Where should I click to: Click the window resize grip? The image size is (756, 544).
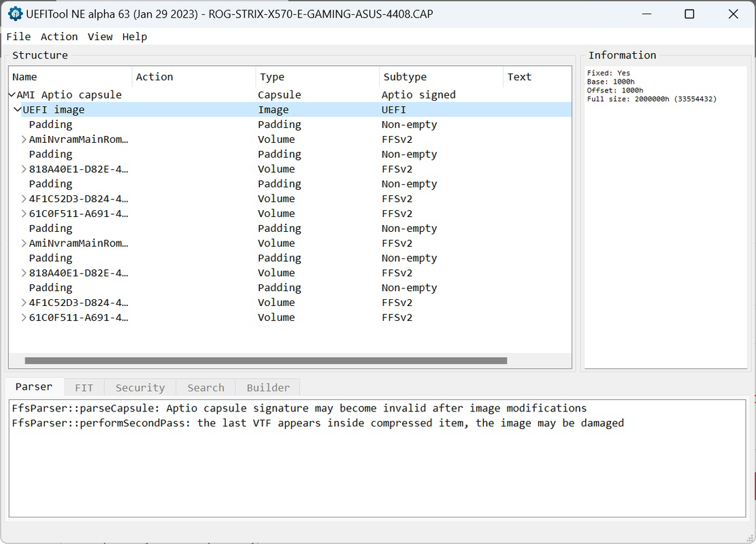750,538
